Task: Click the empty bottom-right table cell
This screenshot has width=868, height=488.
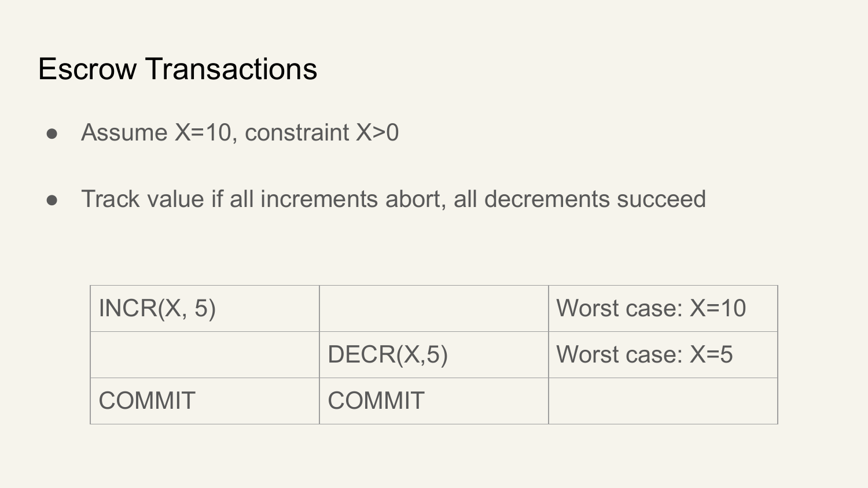Action: pyautogui.click(x=663, y=401)
